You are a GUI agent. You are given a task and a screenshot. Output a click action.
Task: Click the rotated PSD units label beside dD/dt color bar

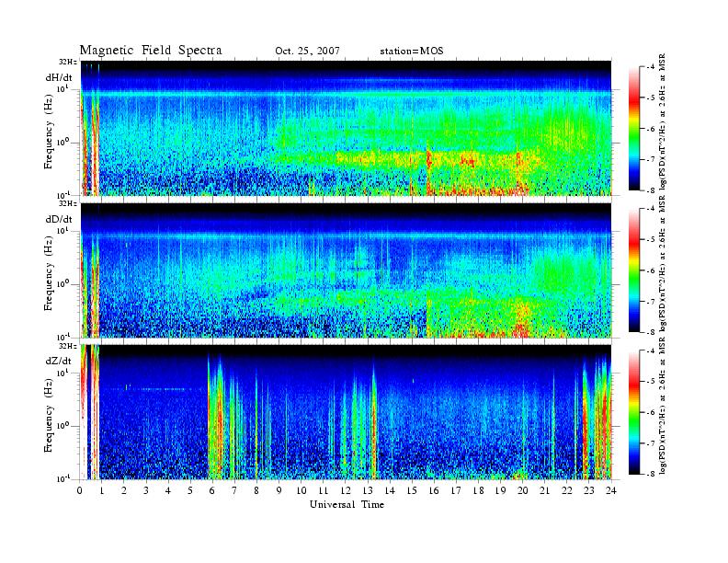tap(663, 264)
